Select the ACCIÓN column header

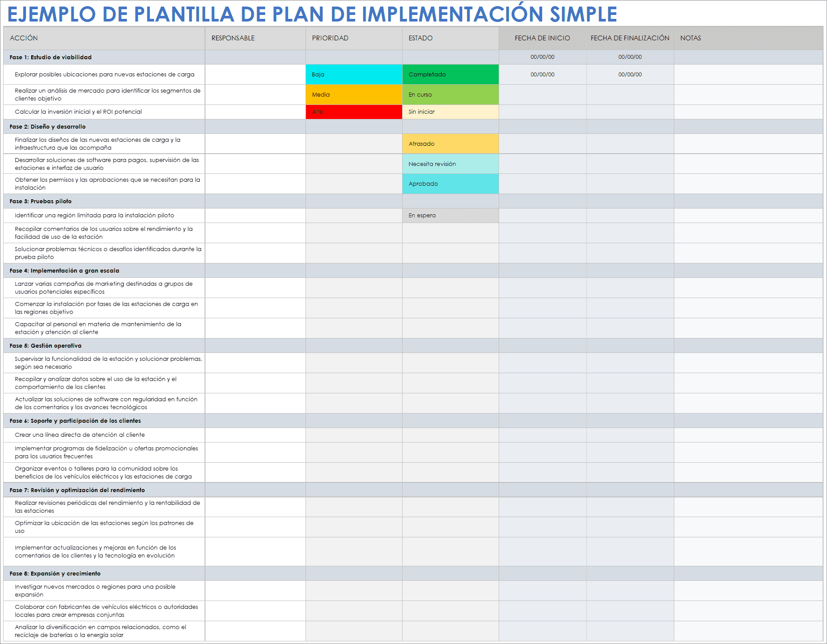[104, 38]
